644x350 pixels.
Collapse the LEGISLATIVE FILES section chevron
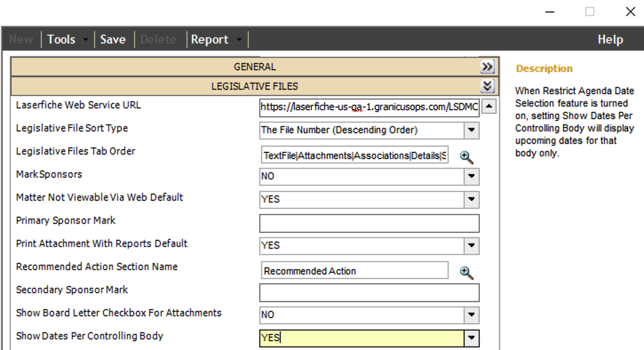point(487,86)
